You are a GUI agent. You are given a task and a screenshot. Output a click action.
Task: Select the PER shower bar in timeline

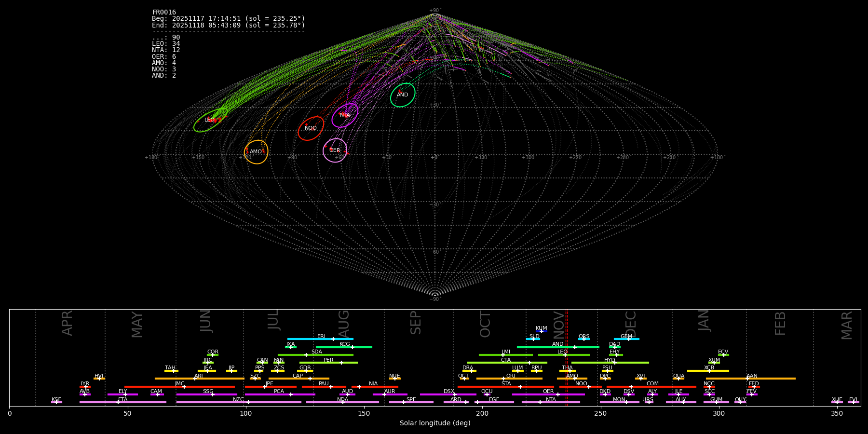click(328, 363)
